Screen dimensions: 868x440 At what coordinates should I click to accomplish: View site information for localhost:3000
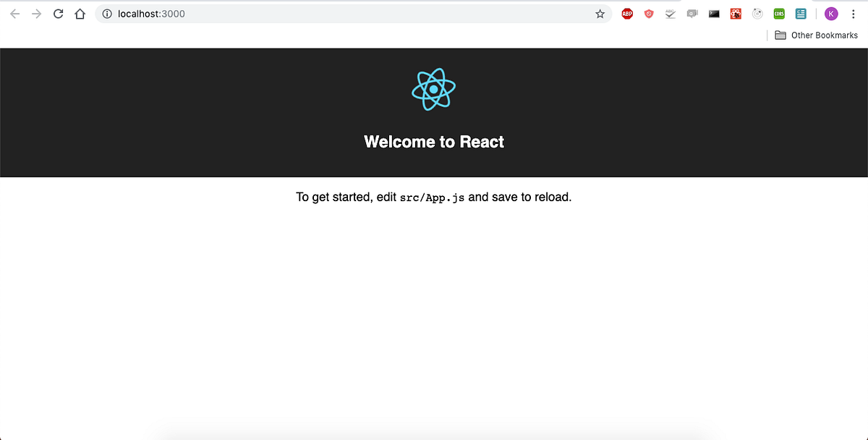click(106, 13)
